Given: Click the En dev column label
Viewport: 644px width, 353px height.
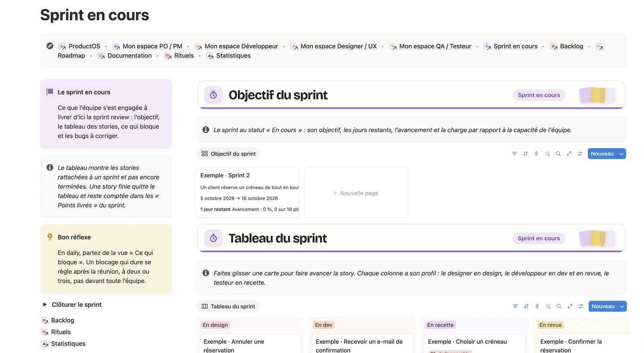Looking at the screenshot, I should pyautogui.click(x=324, y=325).
